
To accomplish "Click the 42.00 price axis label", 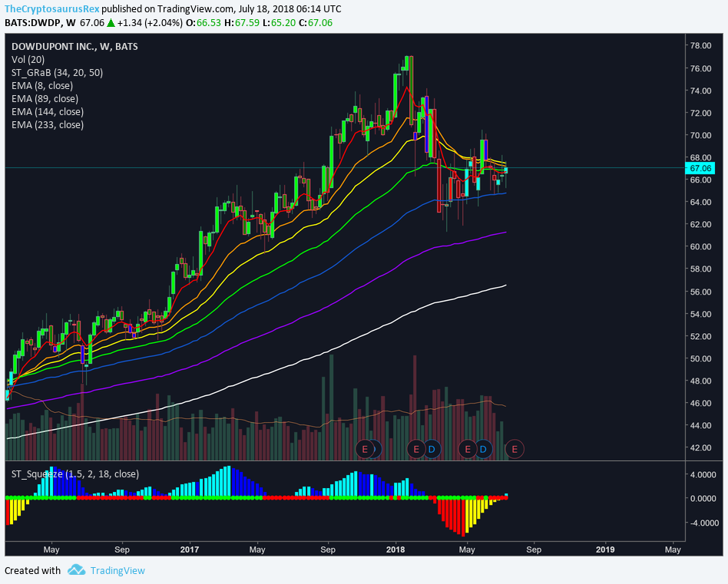I will click(x=700, y=447).
